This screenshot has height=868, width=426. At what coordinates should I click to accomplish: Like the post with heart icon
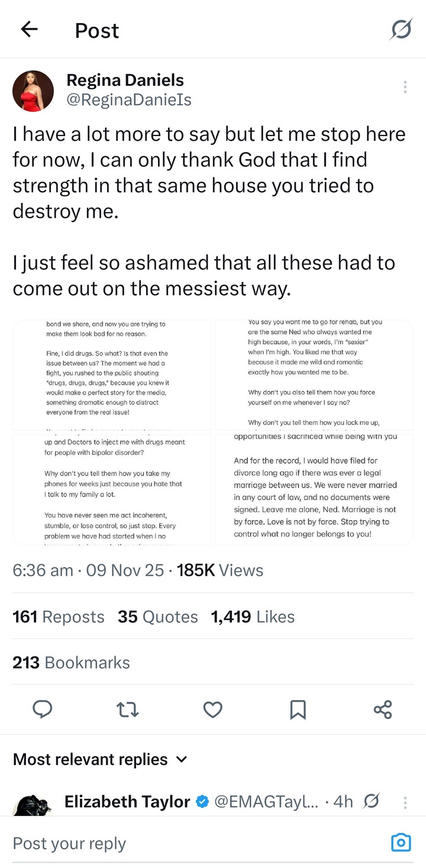(212, 709)
